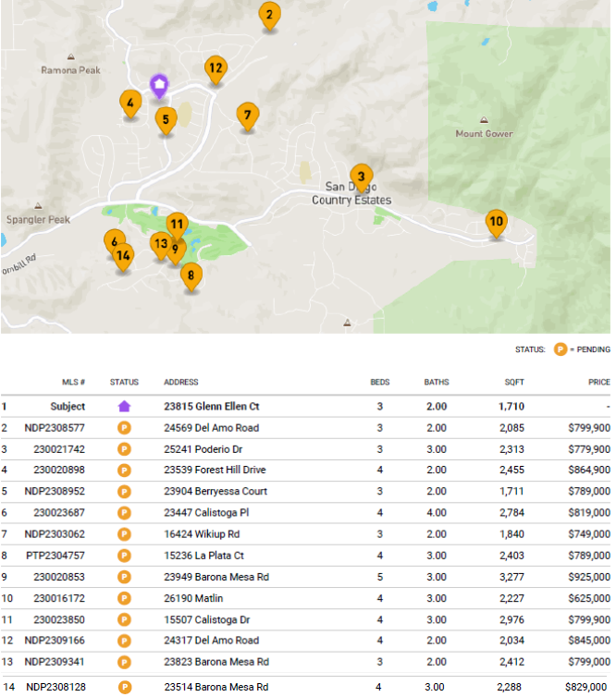Select map pin number 2
Screen dimensions: 616x697
point(269,16)
